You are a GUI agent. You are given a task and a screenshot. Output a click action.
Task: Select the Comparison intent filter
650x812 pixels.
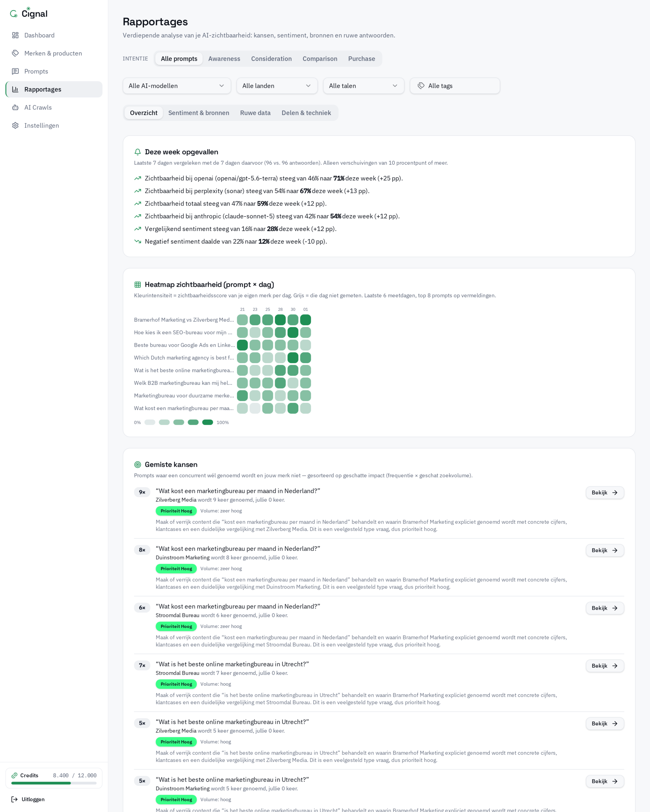pos(320,59)
